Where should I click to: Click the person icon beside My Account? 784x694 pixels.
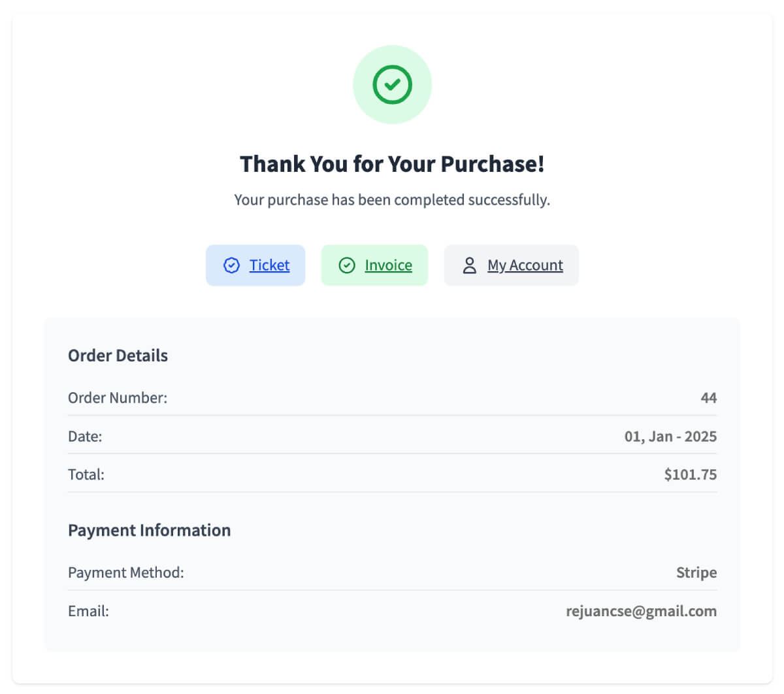click(469, 265)
